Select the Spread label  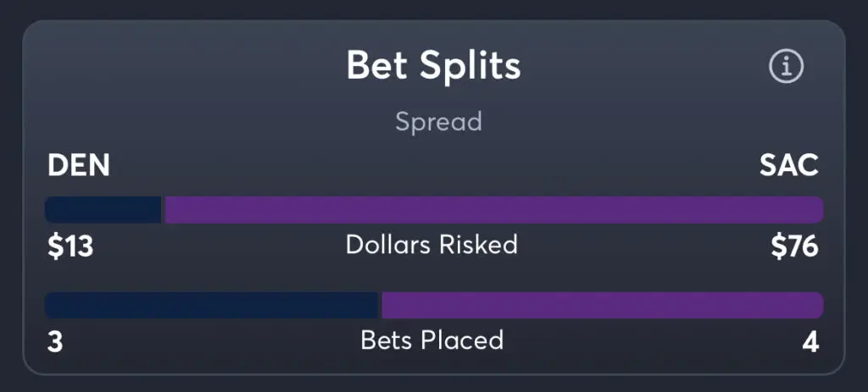click(x=438, y=122)
